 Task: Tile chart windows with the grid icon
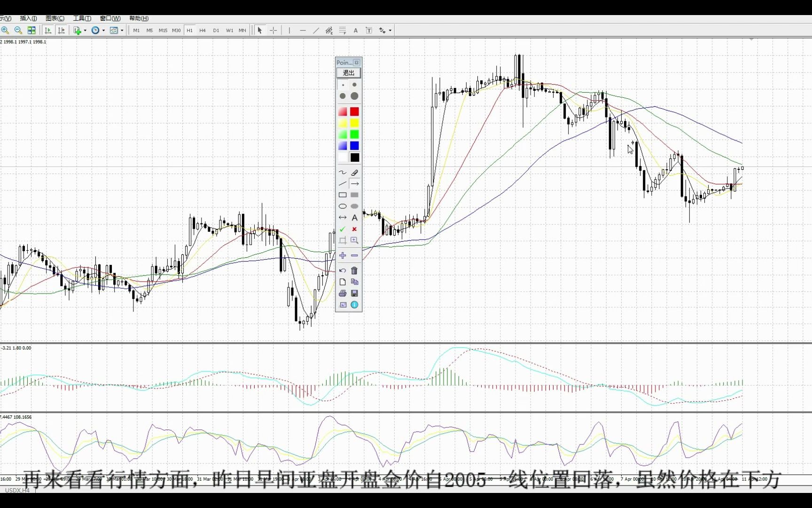click(31, 30)
